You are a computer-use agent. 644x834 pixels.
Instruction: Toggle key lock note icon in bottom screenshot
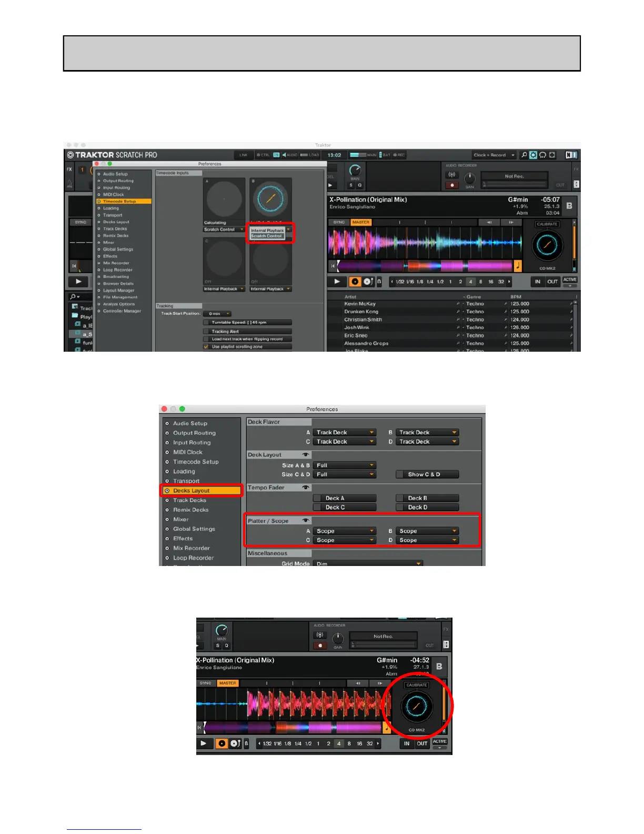click(387, 728)
